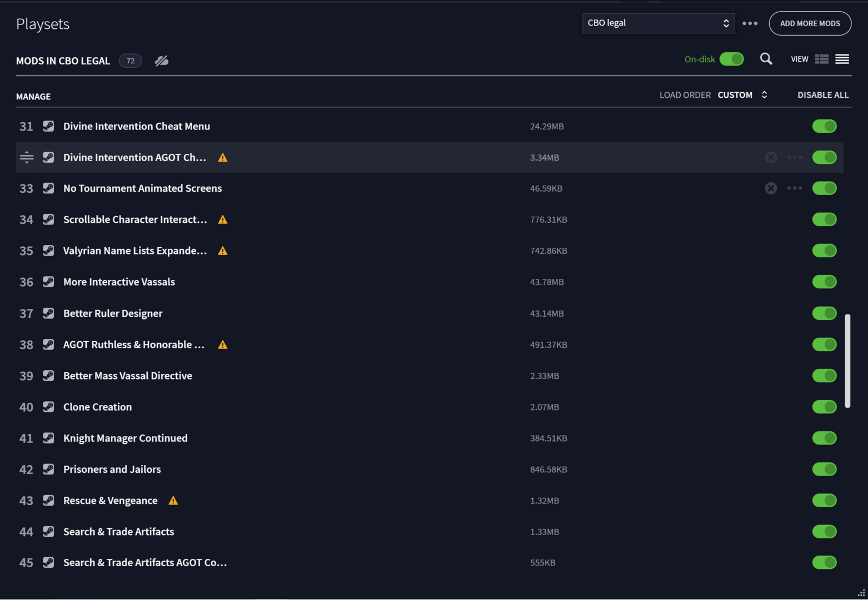Click warning icon next to Scrollable Character Interact
Screen dimensions: 868x600
coord(223,219)
